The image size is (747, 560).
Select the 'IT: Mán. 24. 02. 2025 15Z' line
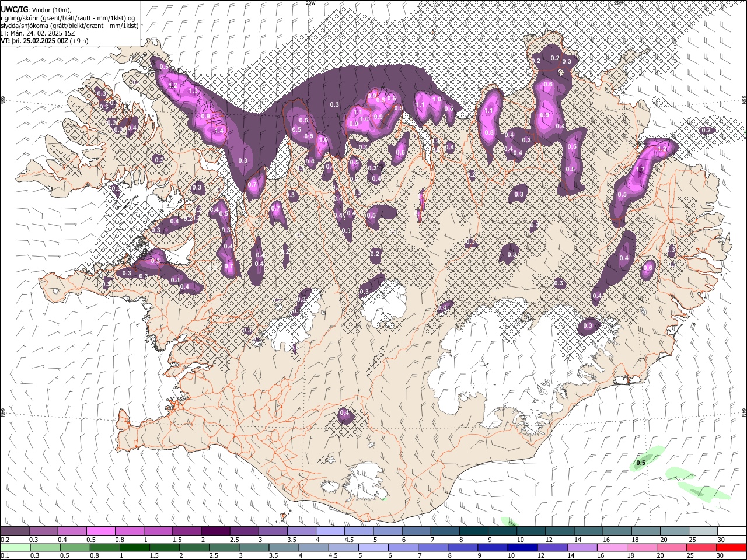(39, 33)
